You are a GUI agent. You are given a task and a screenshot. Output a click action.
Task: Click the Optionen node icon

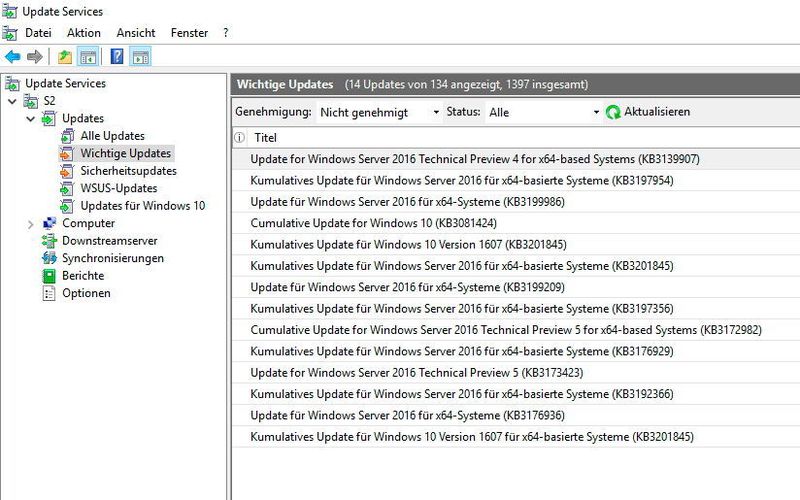pyautogui.click(x=49, y=293)
